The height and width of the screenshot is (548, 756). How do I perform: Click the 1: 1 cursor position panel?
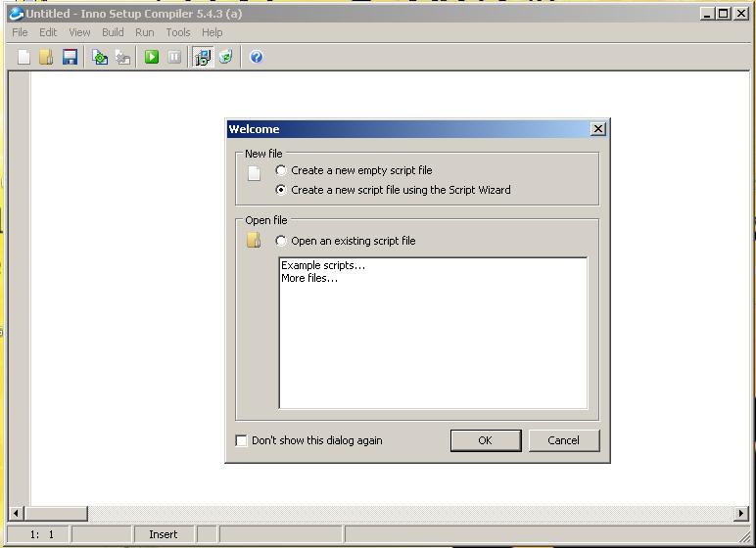click(40, 534)
